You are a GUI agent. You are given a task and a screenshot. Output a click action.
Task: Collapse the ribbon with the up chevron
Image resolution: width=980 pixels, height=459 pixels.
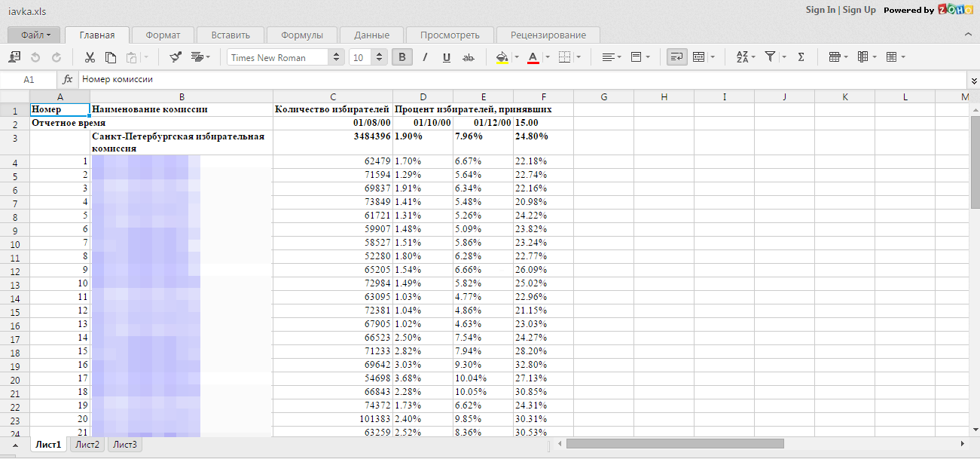pyautogui.click(x=968, y=35)
